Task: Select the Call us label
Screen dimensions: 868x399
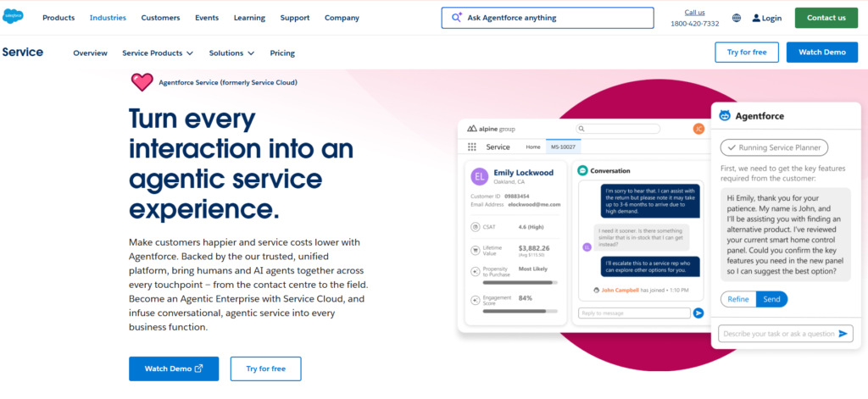Action: [695, 12]
